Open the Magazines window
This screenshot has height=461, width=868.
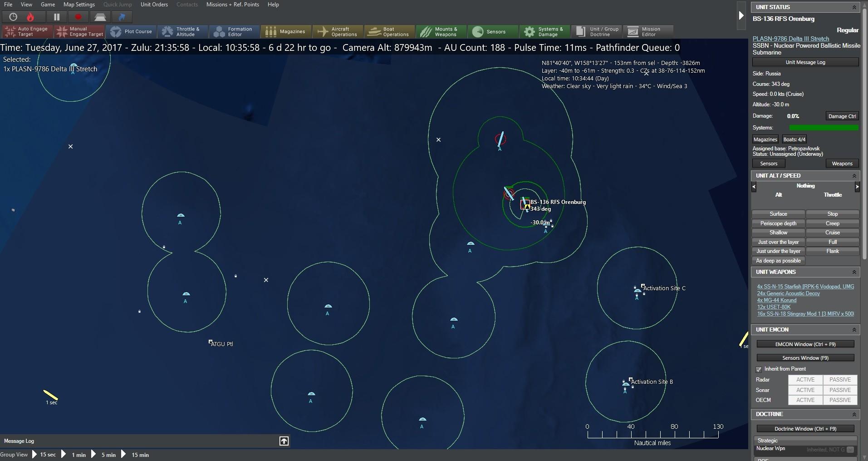285,31
